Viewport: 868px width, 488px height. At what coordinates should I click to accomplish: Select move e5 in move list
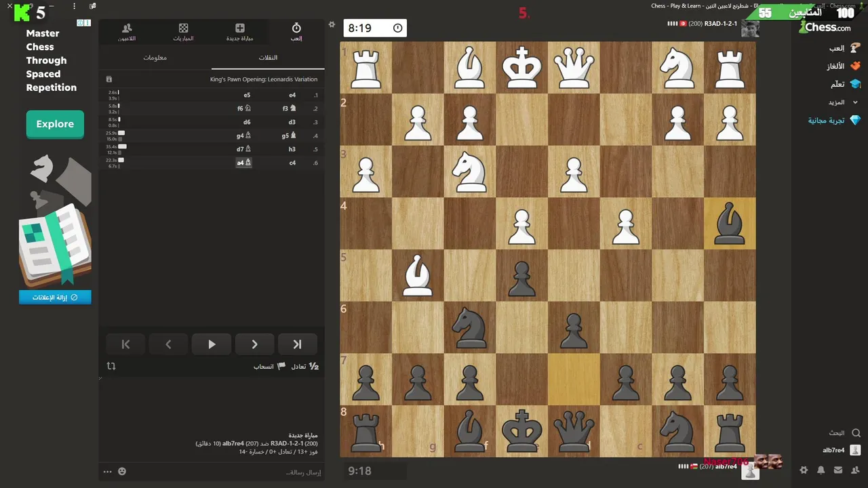(247, 96)
